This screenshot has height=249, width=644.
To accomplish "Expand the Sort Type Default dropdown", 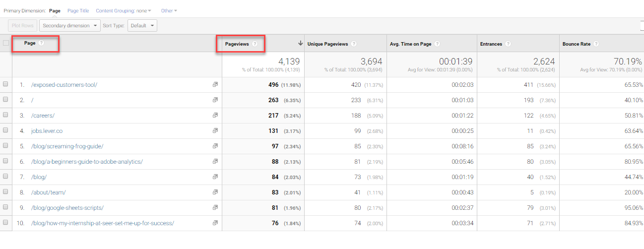I will (142, 25).
